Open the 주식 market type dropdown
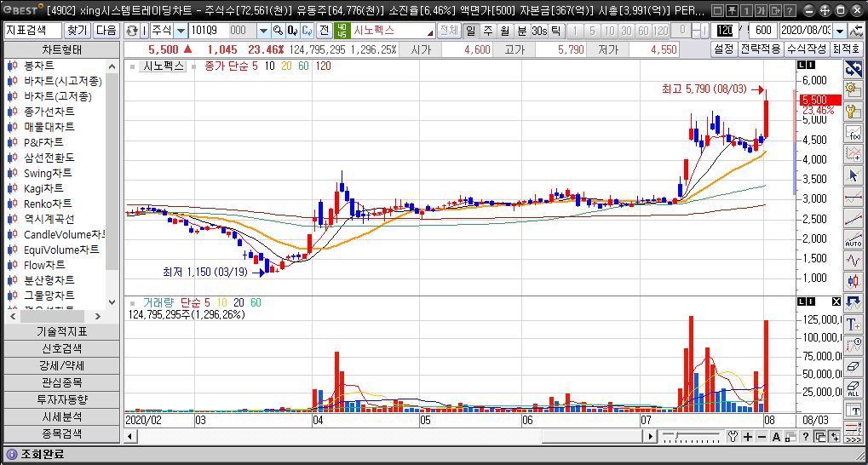Viewport: 868px width, 465px height. pos(181,31)
